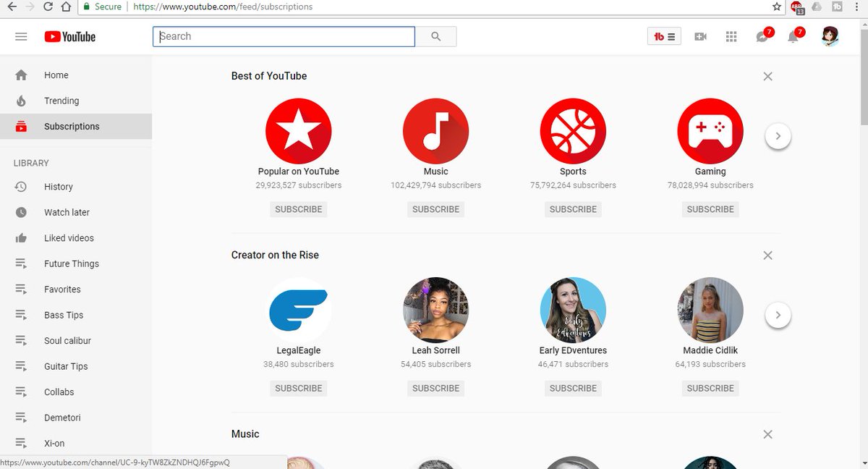Click the YouTube logo

[69, 37]
